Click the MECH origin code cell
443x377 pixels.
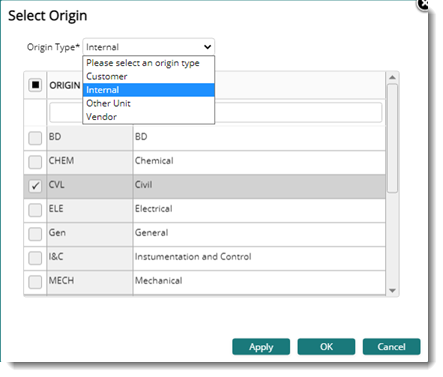(x=90, y=282)
